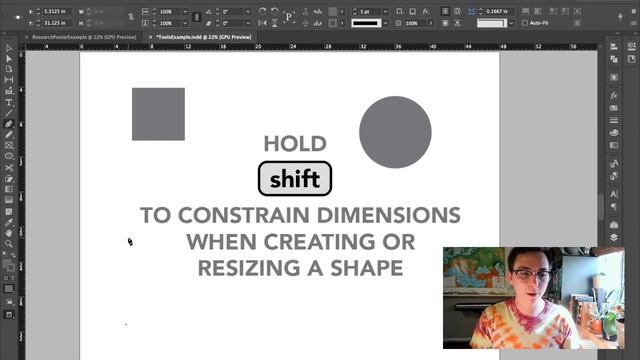Select the Pen tool
Viewport: 640px width, 360px height.
9,124
